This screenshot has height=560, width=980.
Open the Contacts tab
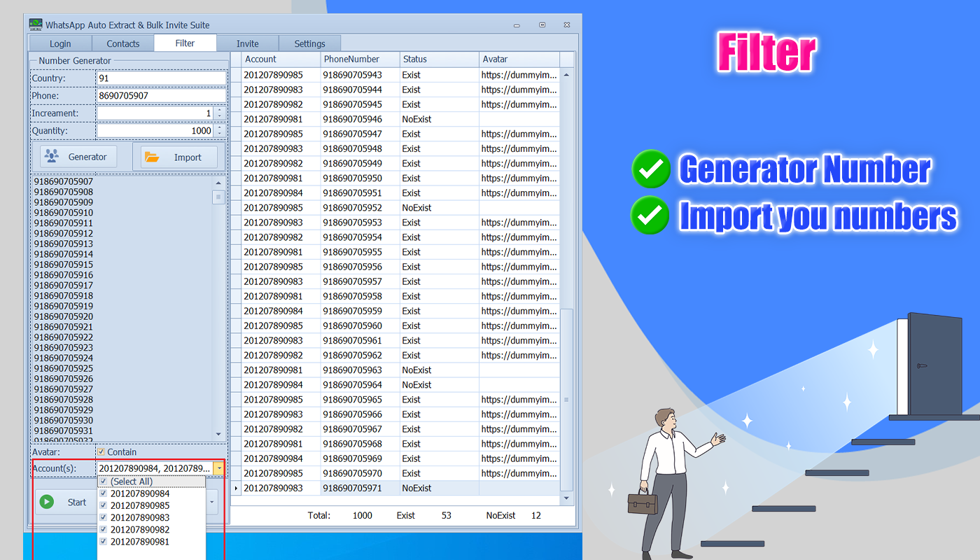pos(123,43)
